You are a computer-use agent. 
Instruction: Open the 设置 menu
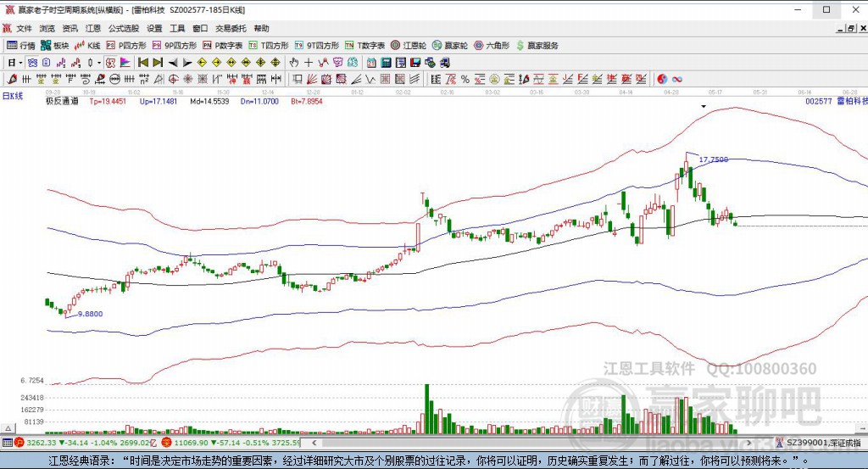(x=154, y=28)
